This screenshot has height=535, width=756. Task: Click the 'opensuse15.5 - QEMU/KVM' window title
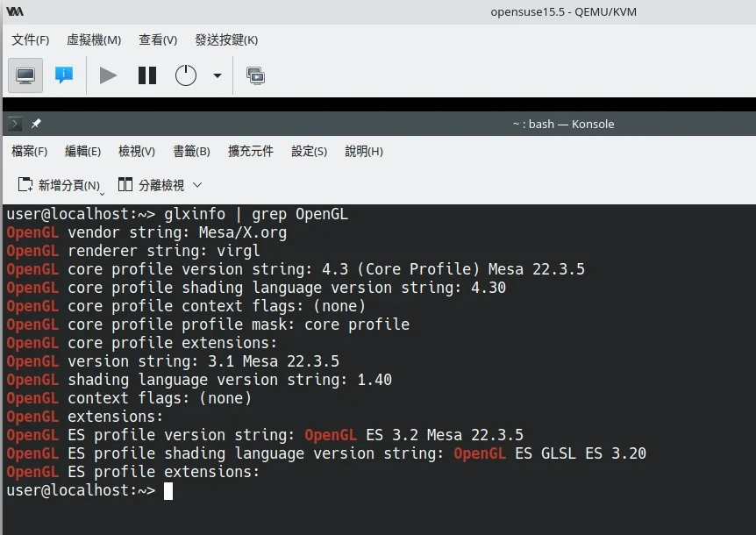[x=564, y=12]
